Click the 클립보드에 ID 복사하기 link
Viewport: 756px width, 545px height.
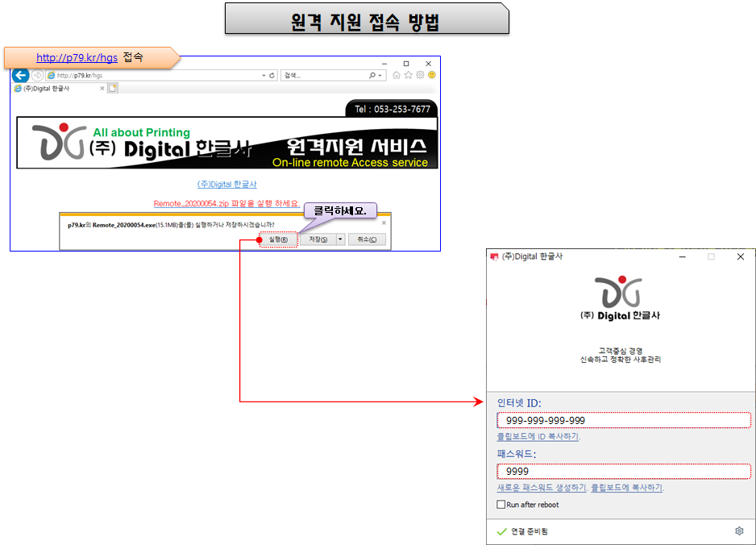[x=538, y=436]
